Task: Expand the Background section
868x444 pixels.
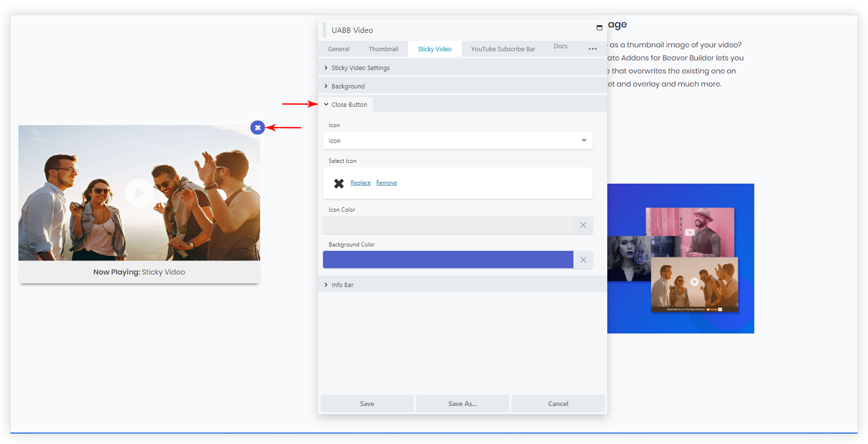Action: point(348,86)
